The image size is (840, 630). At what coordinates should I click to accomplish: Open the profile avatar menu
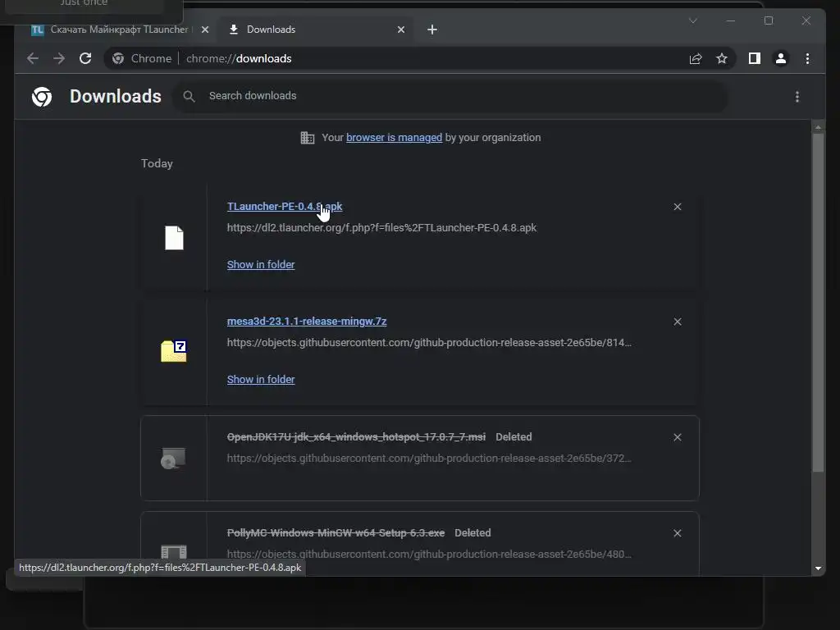coord(781,58)
